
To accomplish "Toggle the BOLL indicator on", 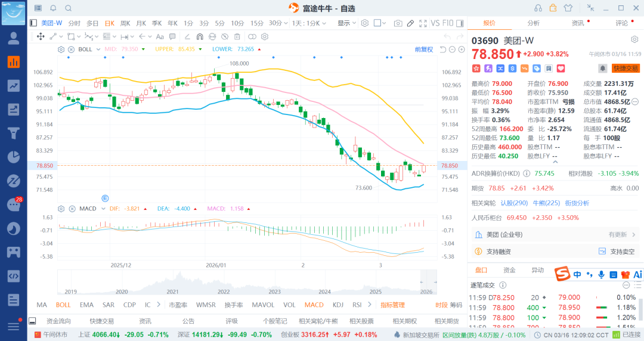I will coord(63,305).
